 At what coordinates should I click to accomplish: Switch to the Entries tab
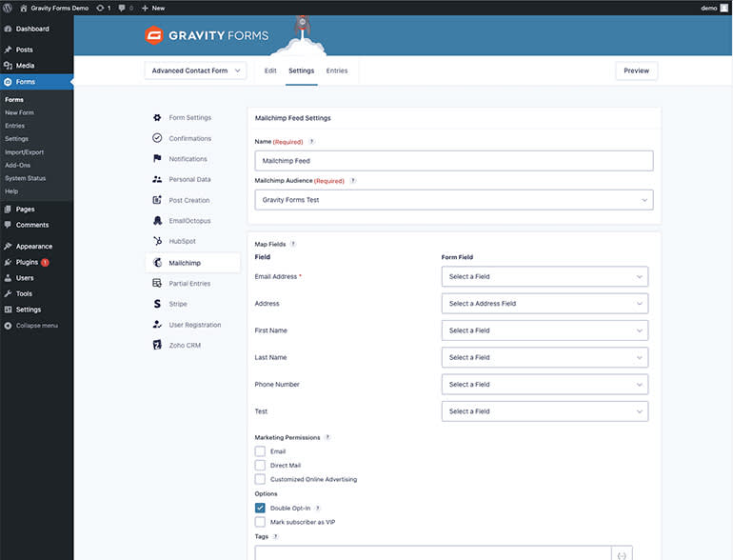tap(336, 70)
